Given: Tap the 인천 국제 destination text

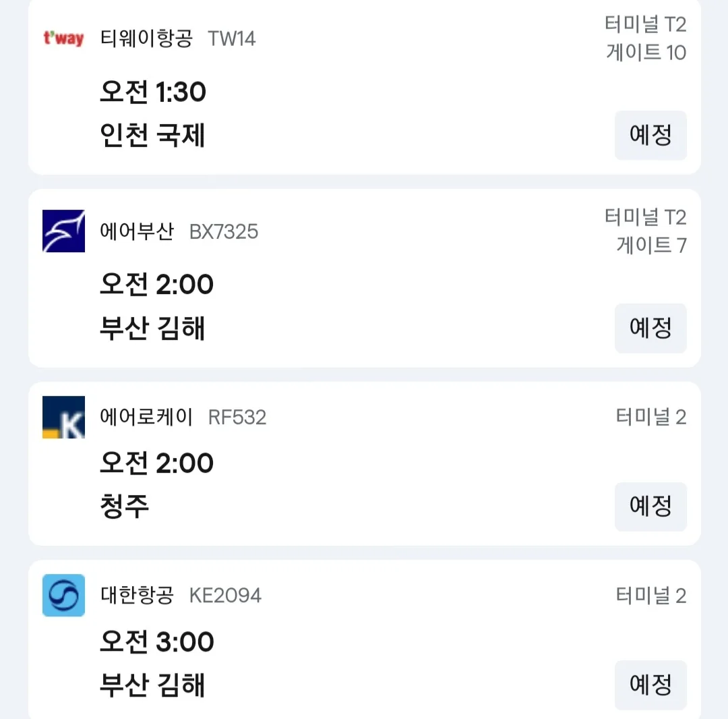Looking at the screenshot, I should pos(152,135).
